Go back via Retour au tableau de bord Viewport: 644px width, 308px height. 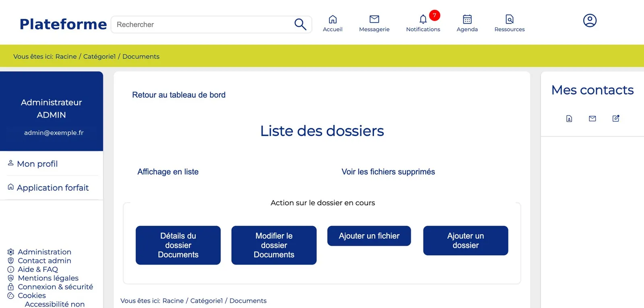[x=179, y=95]
